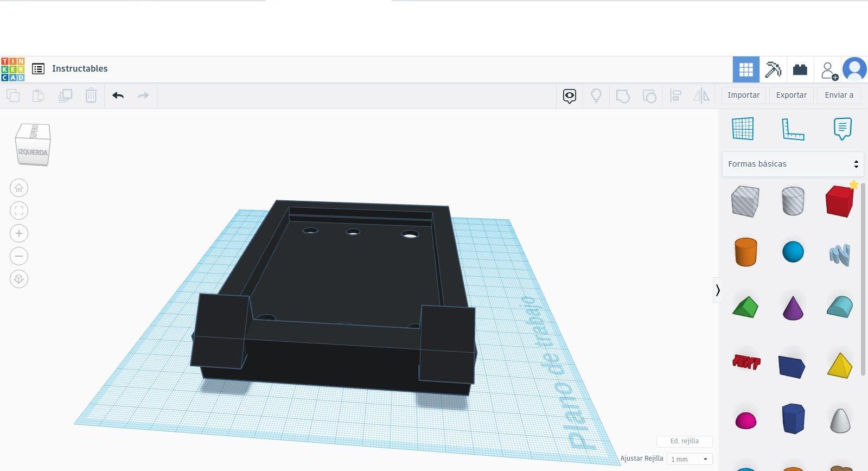Click the Importar button
This screenshot has height=471, width=868.
click(x=744, y=96)
